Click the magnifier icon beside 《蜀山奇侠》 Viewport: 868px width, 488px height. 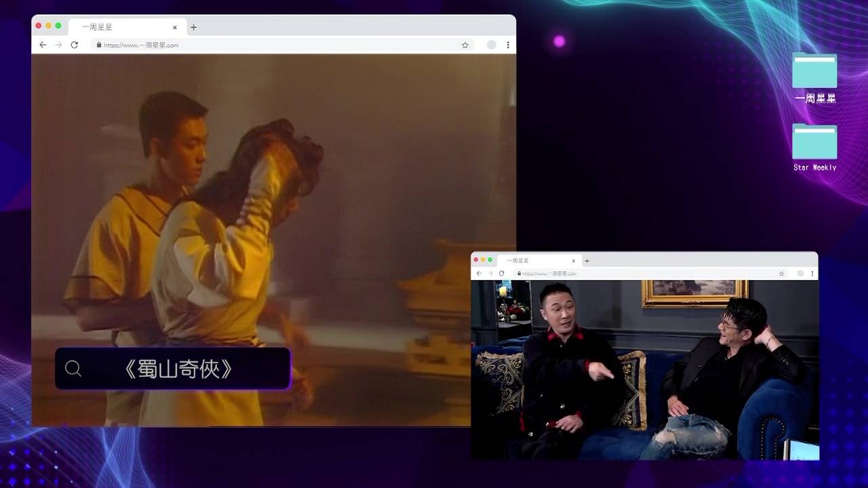73,369
